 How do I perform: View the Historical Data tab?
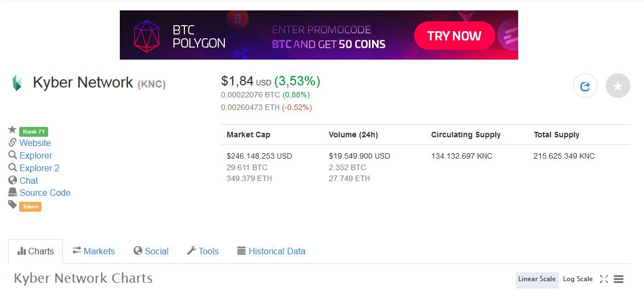[x=271, y=252]
